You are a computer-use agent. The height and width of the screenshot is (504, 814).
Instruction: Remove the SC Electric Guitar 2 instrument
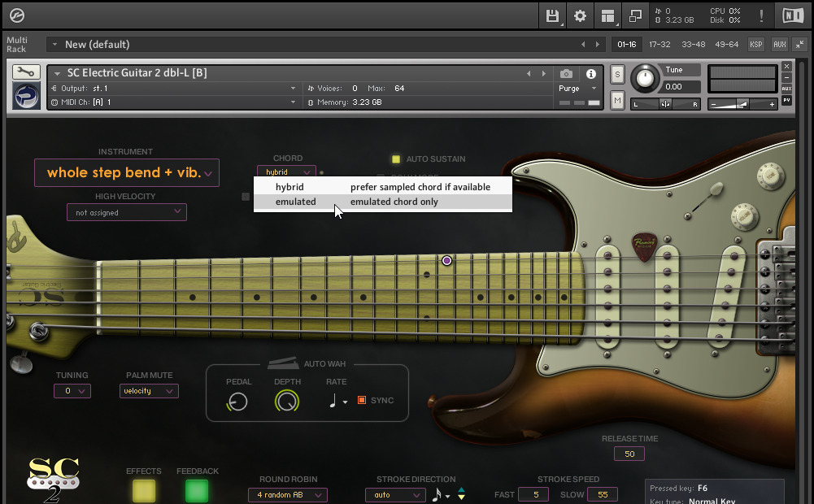[x=786, y=67]
